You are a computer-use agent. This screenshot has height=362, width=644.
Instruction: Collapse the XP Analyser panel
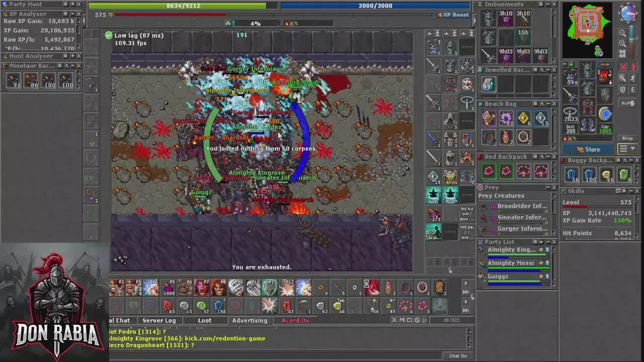[x=71, y=14]
